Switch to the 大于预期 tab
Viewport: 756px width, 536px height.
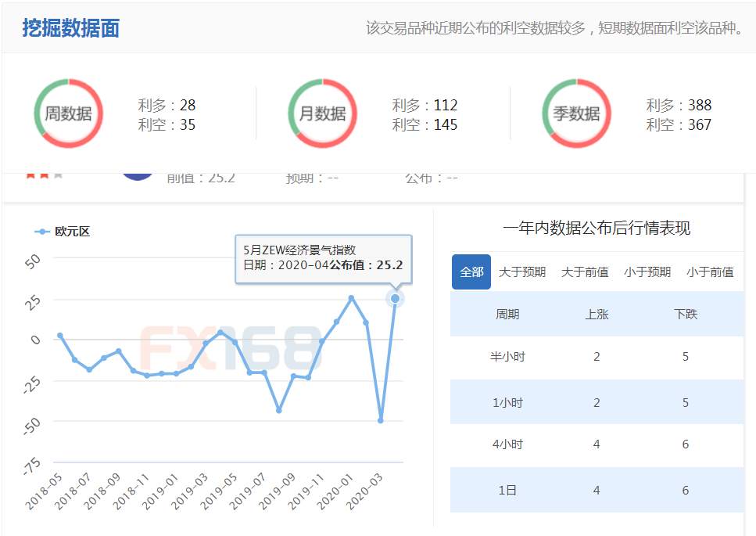click(x=522, y=272)
